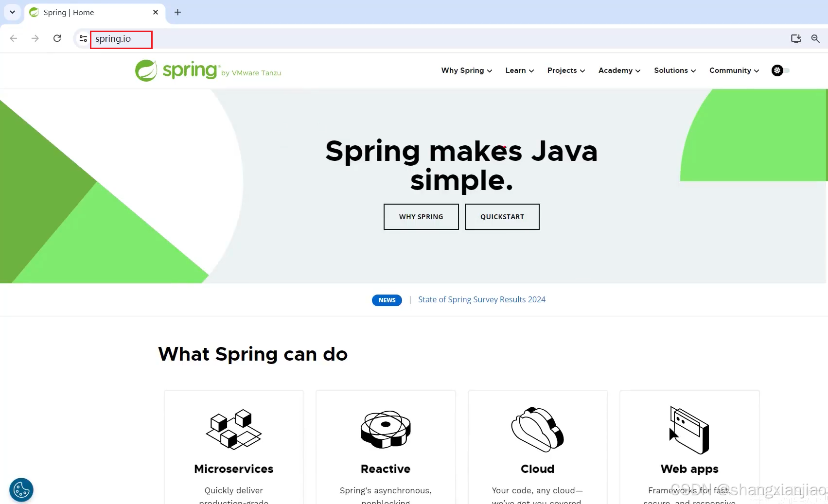Click the QUICKSTART button
Screen dimensions: 828x504
[x=502, y=217]
